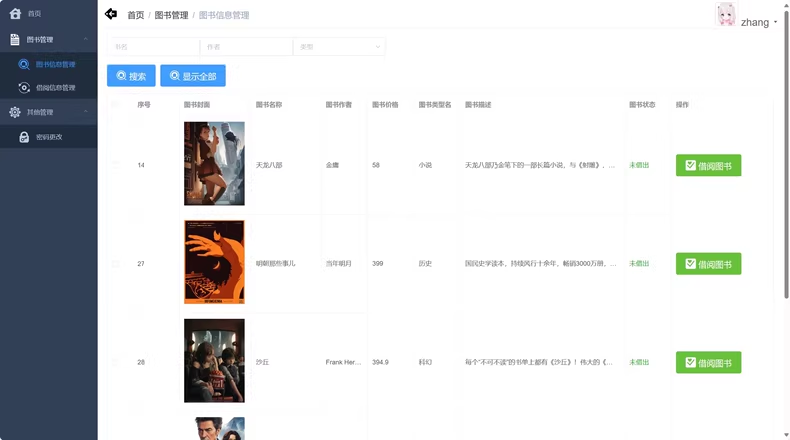Screen dimensions: 790x440
Task: Click the 首页 breadcrumb link
Action: (x=136, y=15)
